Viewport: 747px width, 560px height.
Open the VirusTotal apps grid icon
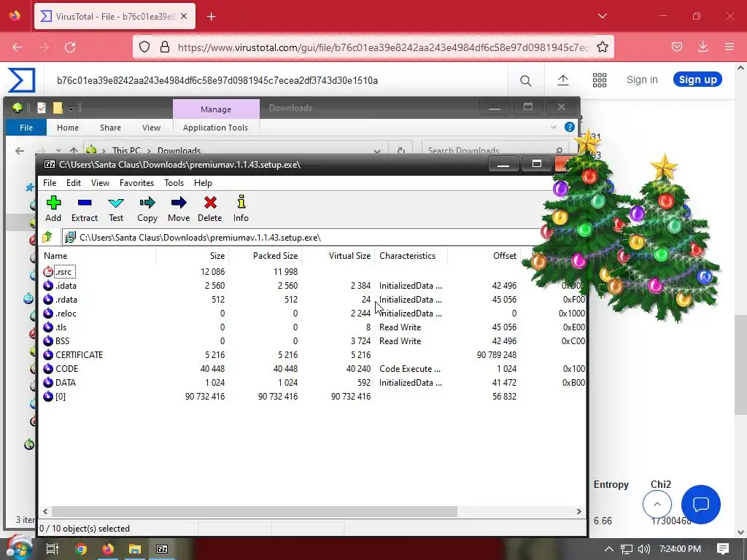(x=600, y=80)
